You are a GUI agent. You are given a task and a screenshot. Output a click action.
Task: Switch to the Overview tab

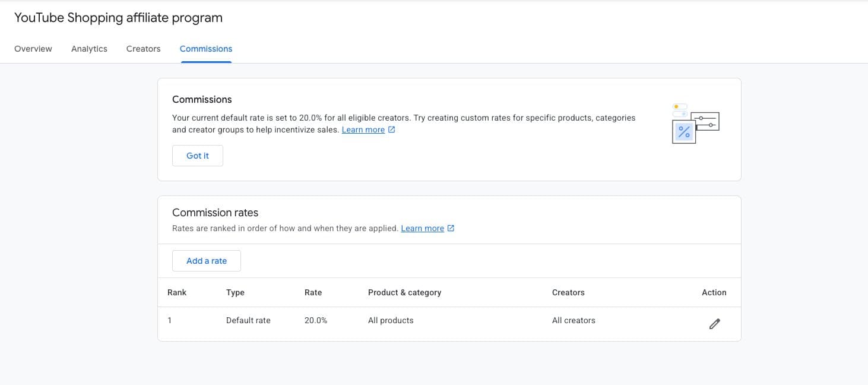tap(33, 48)
